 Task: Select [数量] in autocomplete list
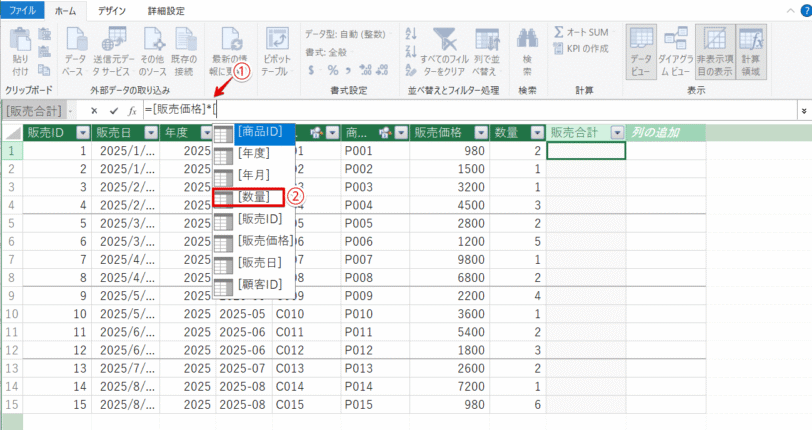(x=249, y=197)
